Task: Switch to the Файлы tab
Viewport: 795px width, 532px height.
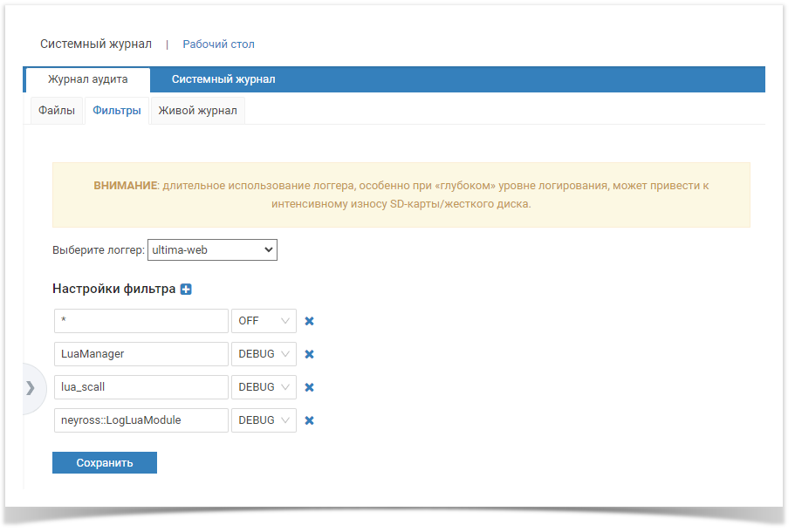Action: tap(57, 111)
